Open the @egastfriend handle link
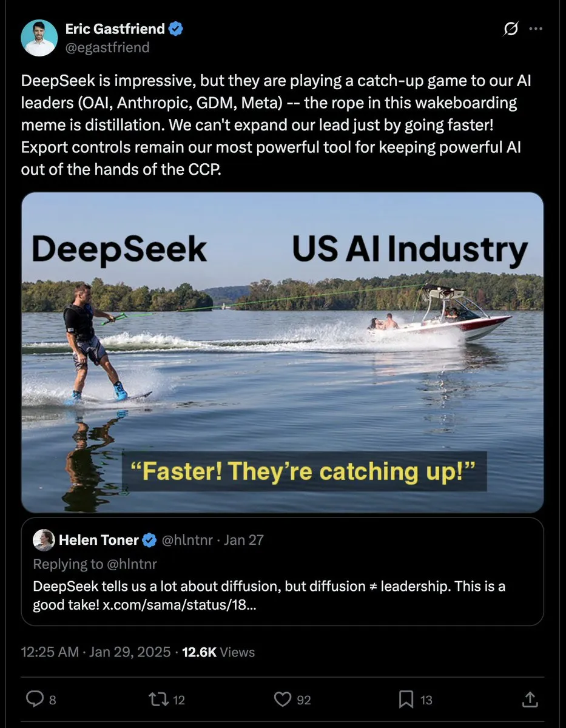566x728 pixels. point(107,47)
